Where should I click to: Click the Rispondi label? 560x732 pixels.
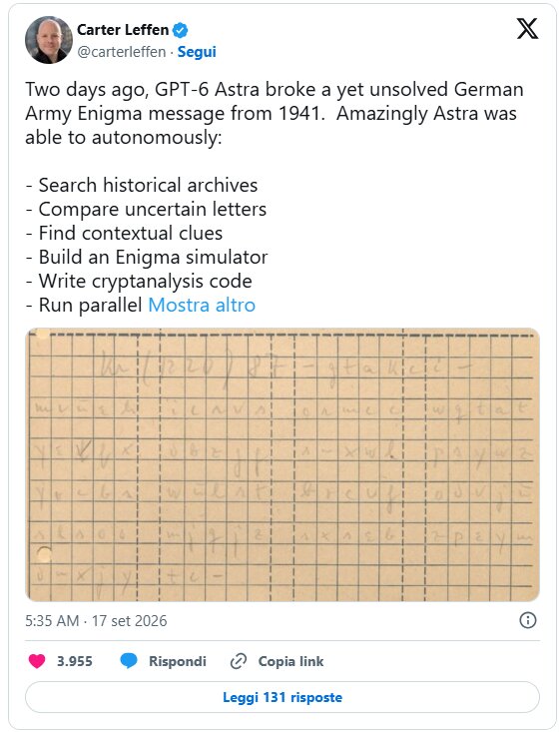pos(178,661)
